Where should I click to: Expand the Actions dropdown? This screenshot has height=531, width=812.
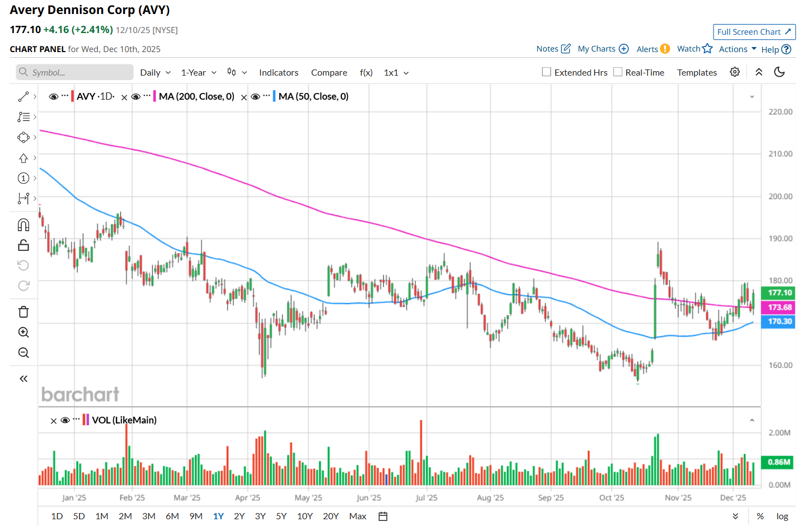(x=738, y=49)
